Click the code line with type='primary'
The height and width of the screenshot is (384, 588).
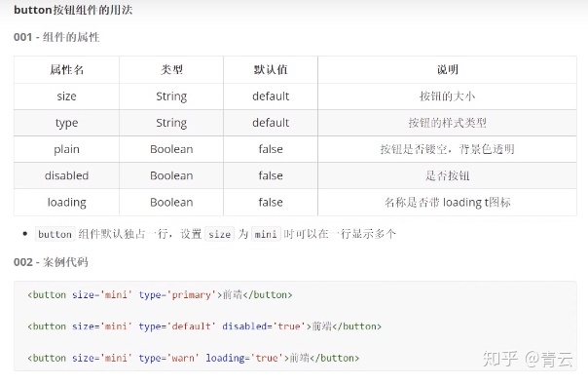pyautogui.click(x=160, y=295)
